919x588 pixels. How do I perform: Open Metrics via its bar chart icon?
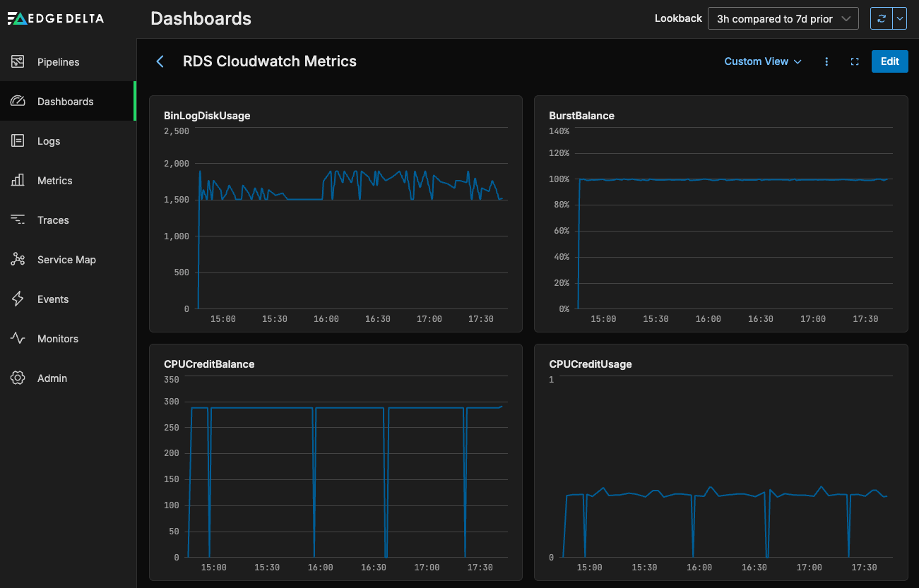(x=18, y=181)
